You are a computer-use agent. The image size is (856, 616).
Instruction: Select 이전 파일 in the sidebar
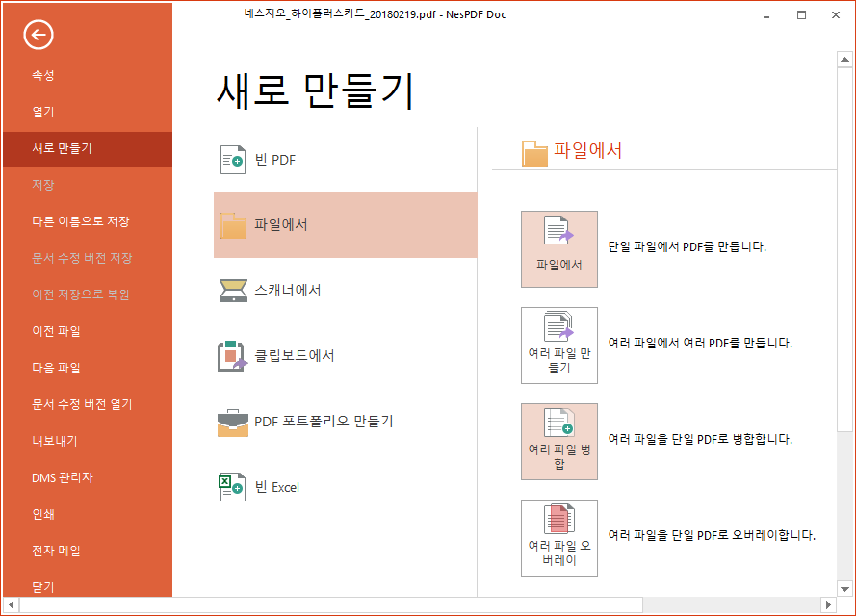tap(56, 331)
